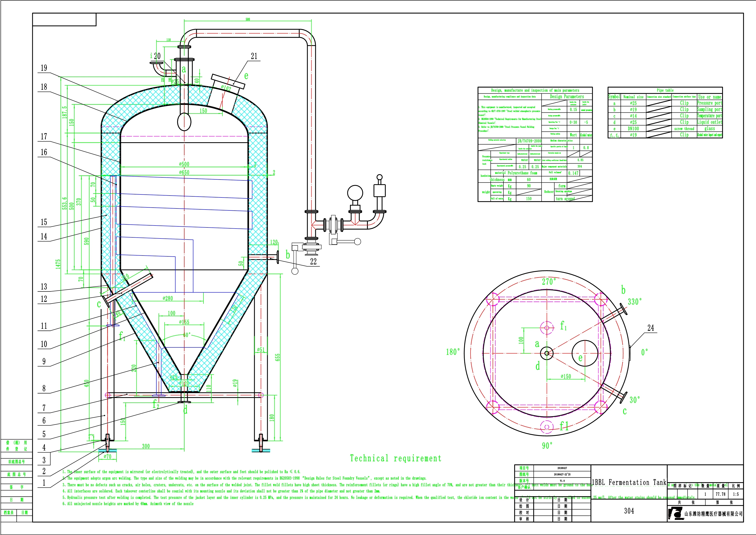Click the '0.85' joint welding coefficient value

click(580, 160)
